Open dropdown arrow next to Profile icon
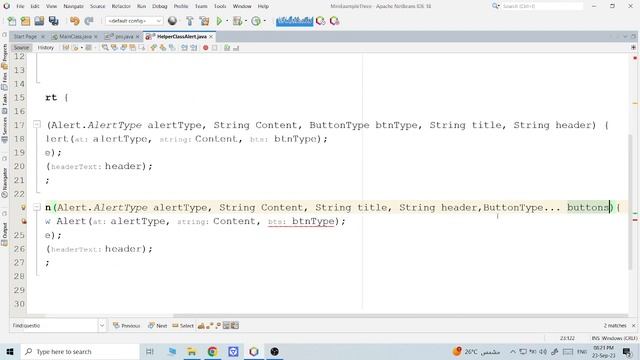This screenshot has width=640, height=360. click(264, 21)
